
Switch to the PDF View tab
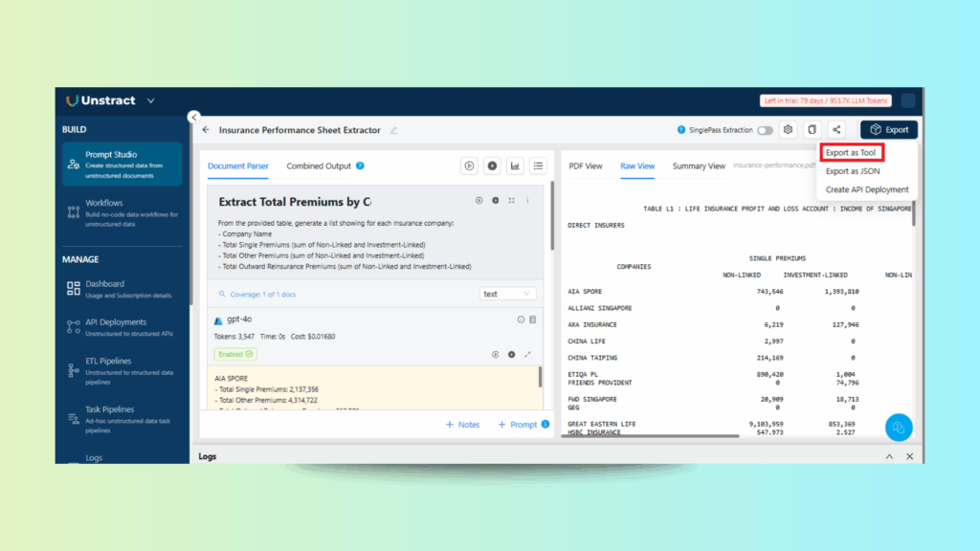click(x=586, y=165)
